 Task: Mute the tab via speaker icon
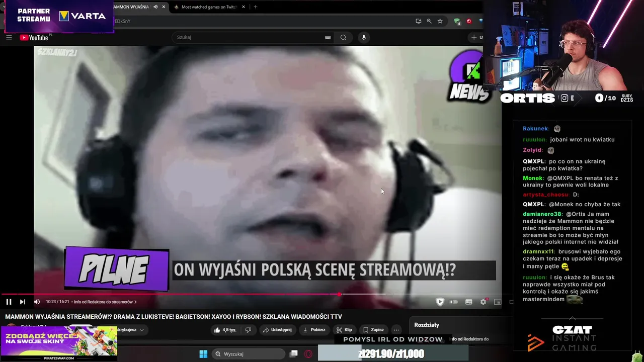point(155,7)
